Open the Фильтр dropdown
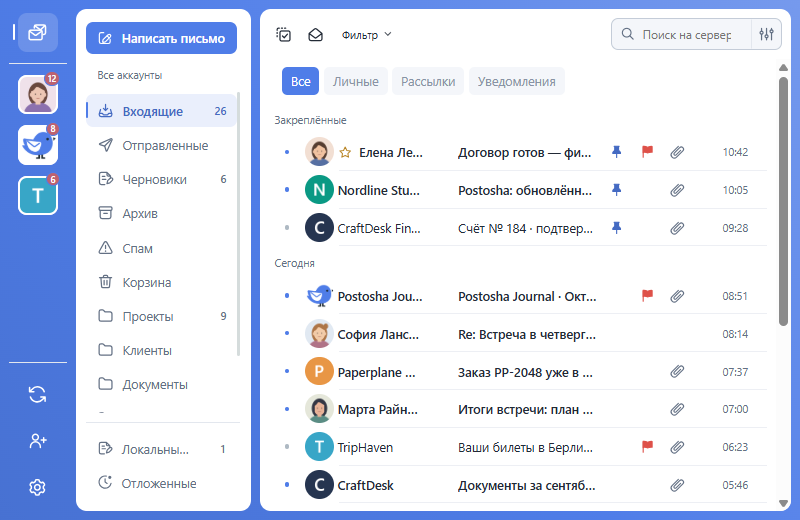800x520 pixels. click(x=366, y=35)
